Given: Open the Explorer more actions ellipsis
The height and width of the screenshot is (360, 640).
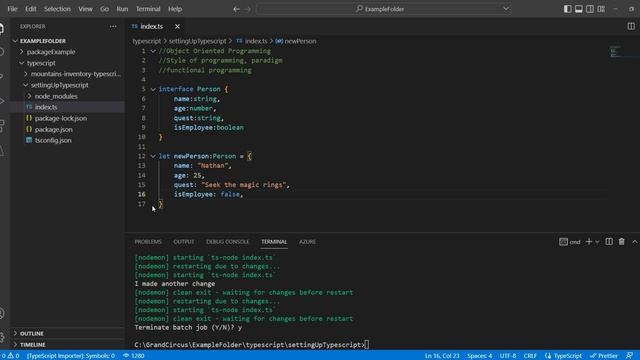Looking at the screenshot, I should pos(113,27).
